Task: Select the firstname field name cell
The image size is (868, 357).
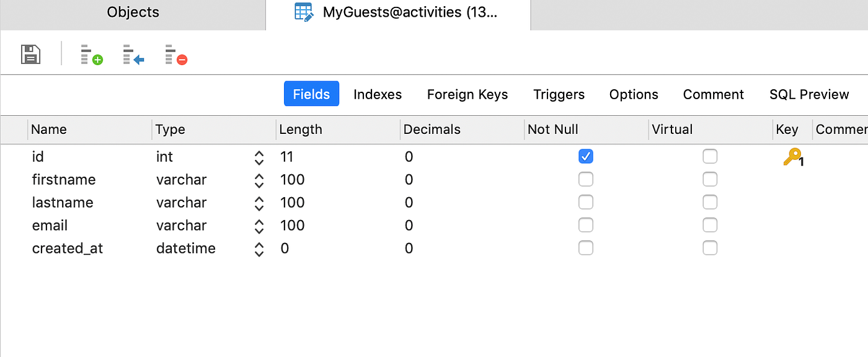Action: coord(64,180)
